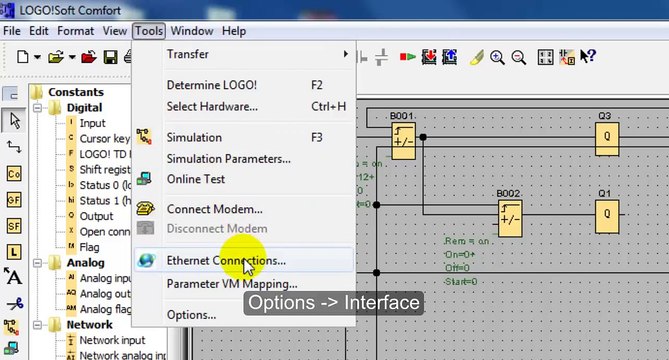Open Parameter VM Mapping... menu entry
The height and width of the screenshot is (360, 669).
pos(244,284)
